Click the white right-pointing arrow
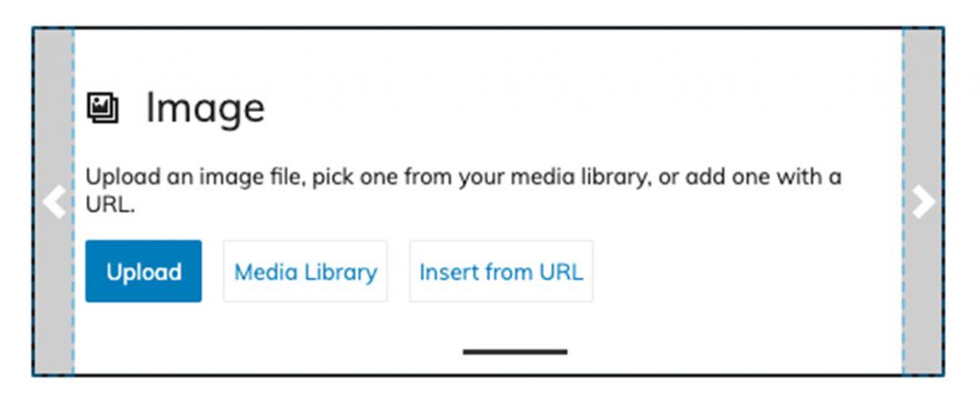 pyautogui.click(x=924, y=202)
